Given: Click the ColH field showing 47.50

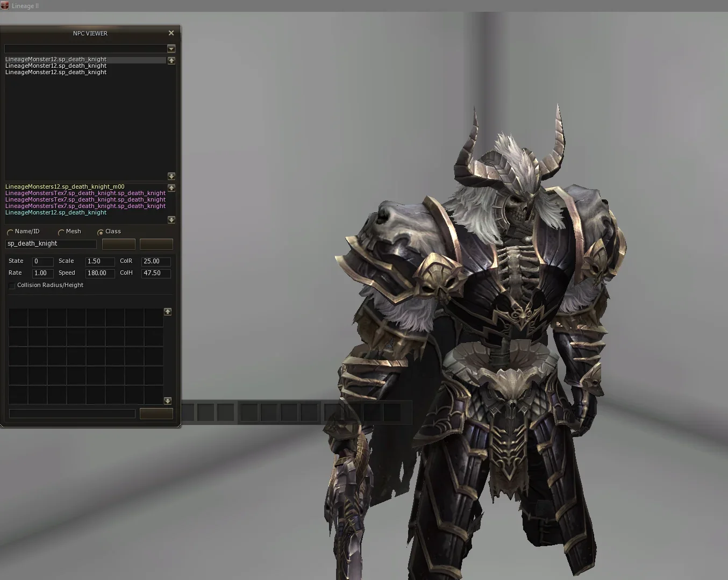Looking at the screenshot, I should tap(156, 274).
